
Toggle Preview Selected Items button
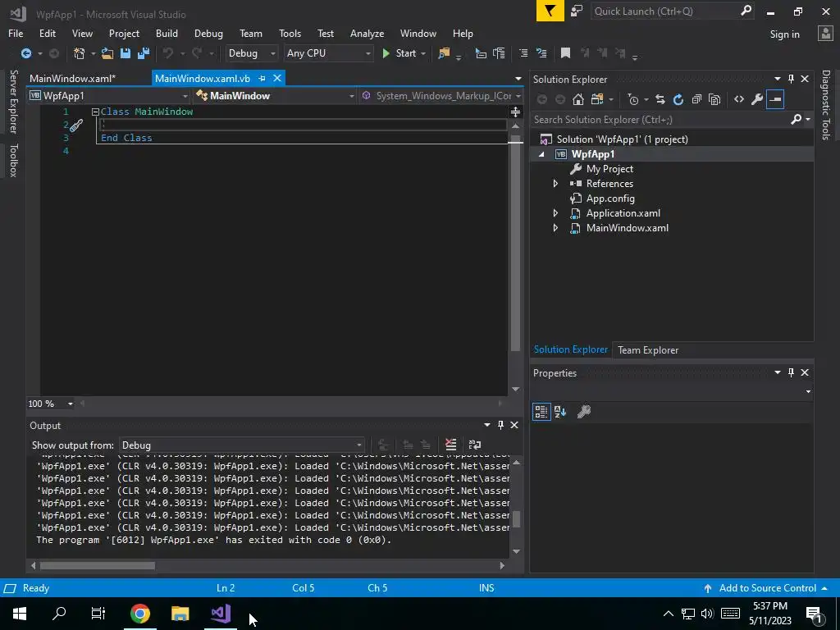pos(775,99)
